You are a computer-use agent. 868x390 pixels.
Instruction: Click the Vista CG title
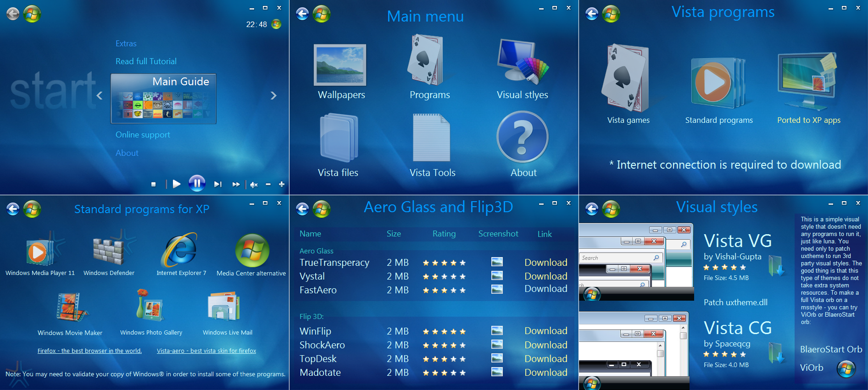coord(738,328)
